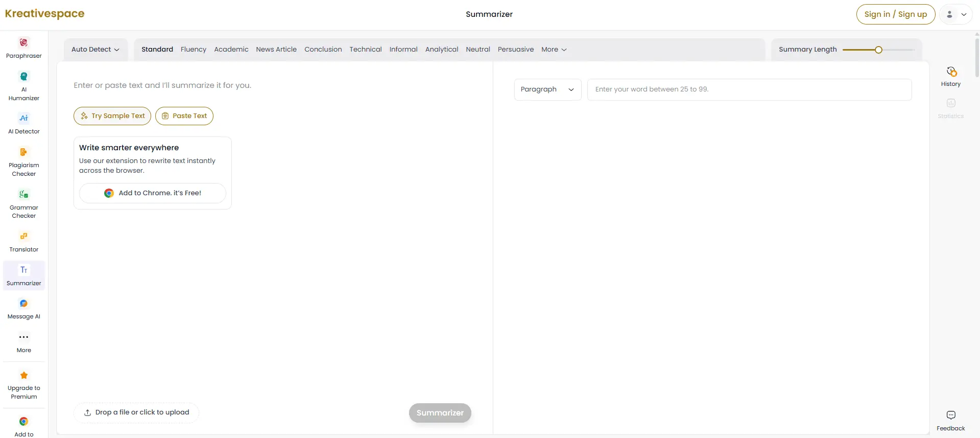Open the AI Detector icon
980x438 pixels.
coord(23,118)
